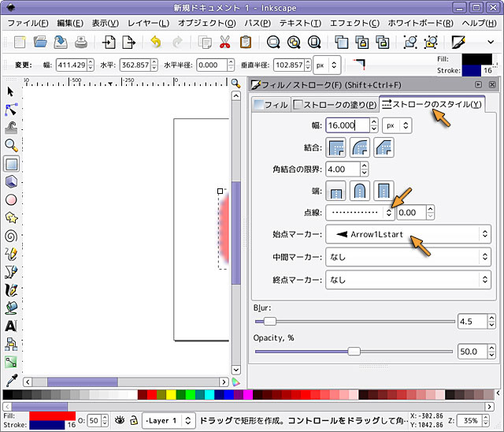Screen dimensions: 504x432
Task: Open the エフェクト menu
Action: click(354, 23)
